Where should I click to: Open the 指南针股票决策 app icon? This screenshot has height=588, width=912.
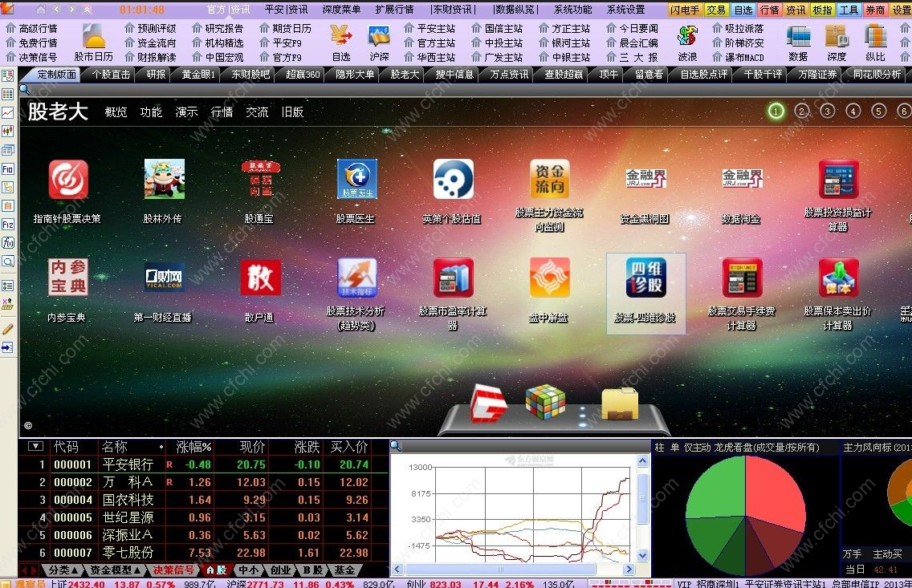68,180
